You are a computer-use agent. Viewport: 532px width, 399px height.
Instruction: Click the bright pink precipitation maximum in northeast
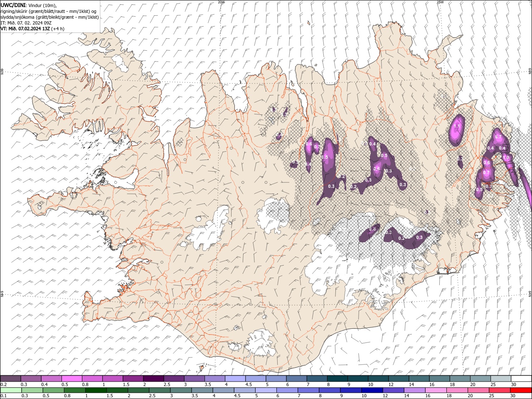click(456, 130)
